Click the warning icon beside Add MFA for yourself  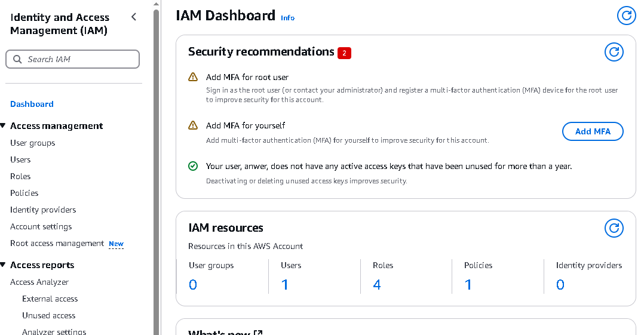coord(192,125)
